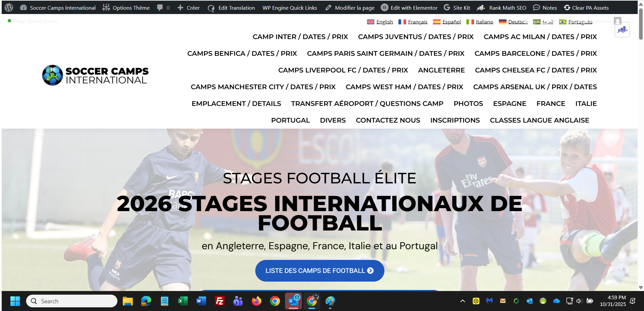Open the CAMPS JUVENTUS / DATES / PRIX menu
The image size is (644, 311).
[416, 37]
